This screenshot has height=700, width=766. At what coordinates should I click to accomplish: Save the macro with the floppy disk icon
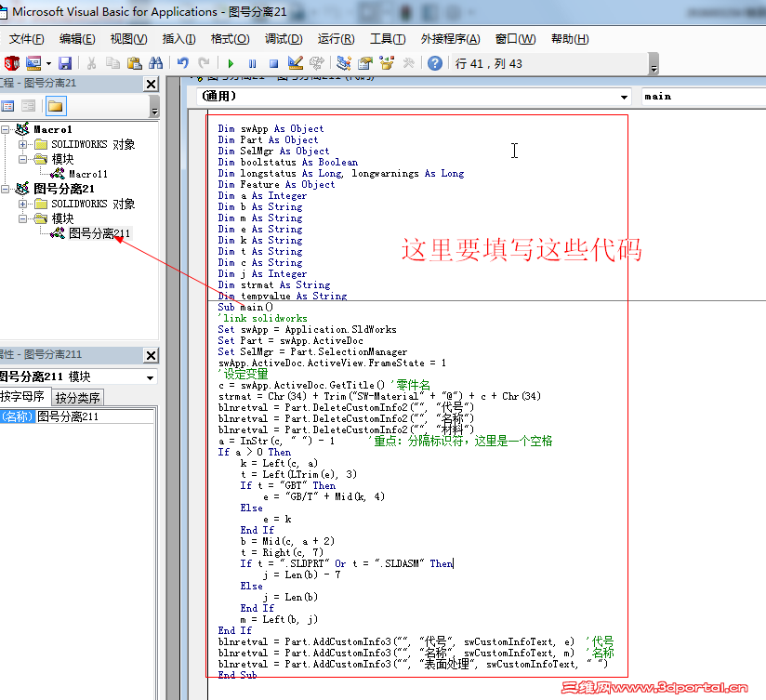65,63
